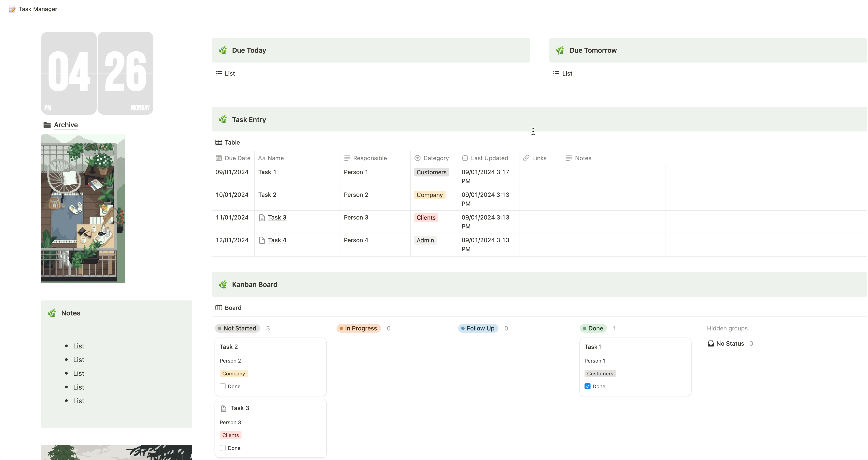Open the Done group menu

pyautogui.click(x=593, y=328)
